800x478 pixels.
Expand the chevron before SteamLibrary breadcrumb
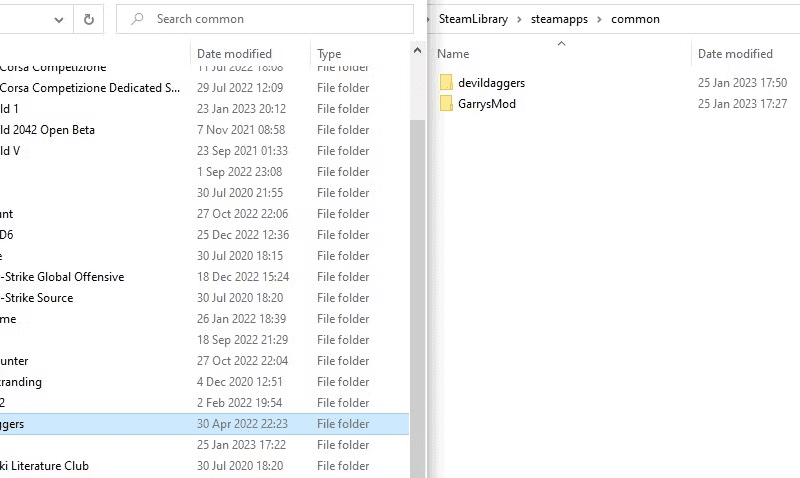429,19
